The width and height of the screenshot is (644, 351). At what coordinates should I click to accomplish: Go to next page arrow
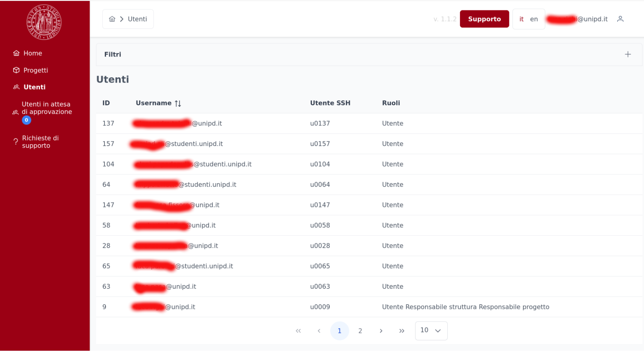(x=381, y=331)
